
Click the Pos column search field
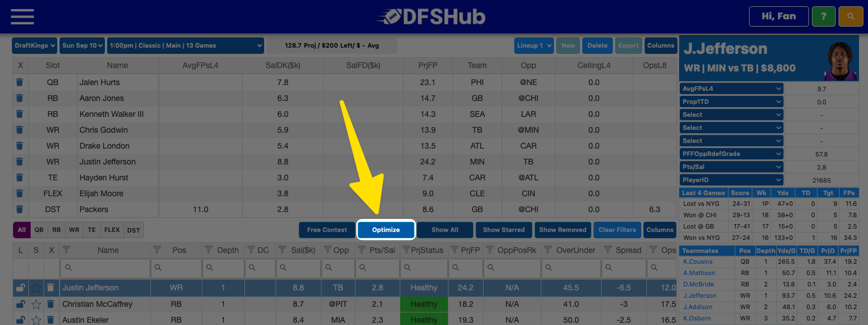[x=176, y=267]
